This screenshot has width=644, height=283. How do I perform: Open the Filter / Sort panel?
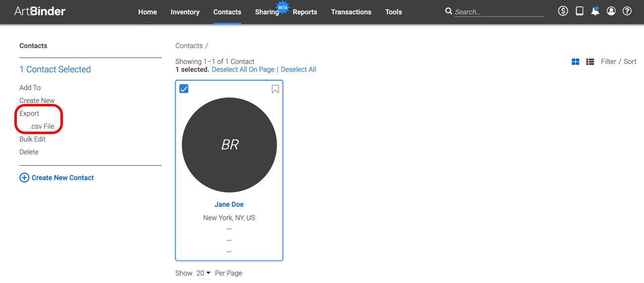[x=618, y=61]
